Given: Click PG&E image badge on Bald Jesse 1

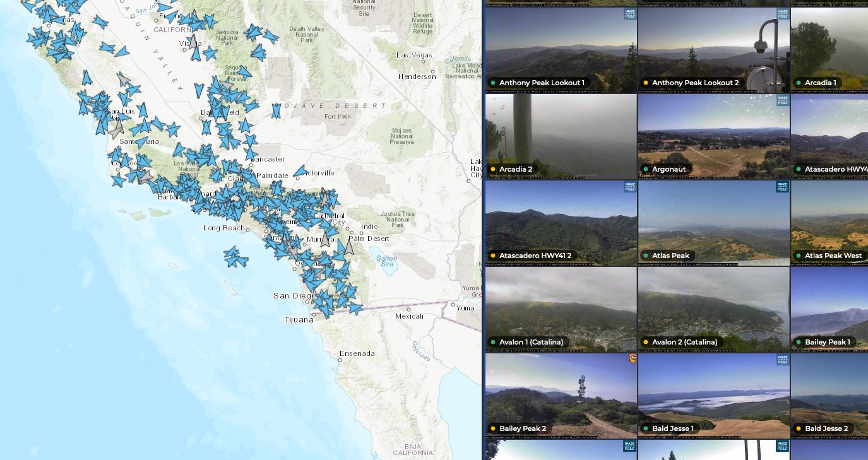Looking at the screenshot, I should (x=782, y=359).
